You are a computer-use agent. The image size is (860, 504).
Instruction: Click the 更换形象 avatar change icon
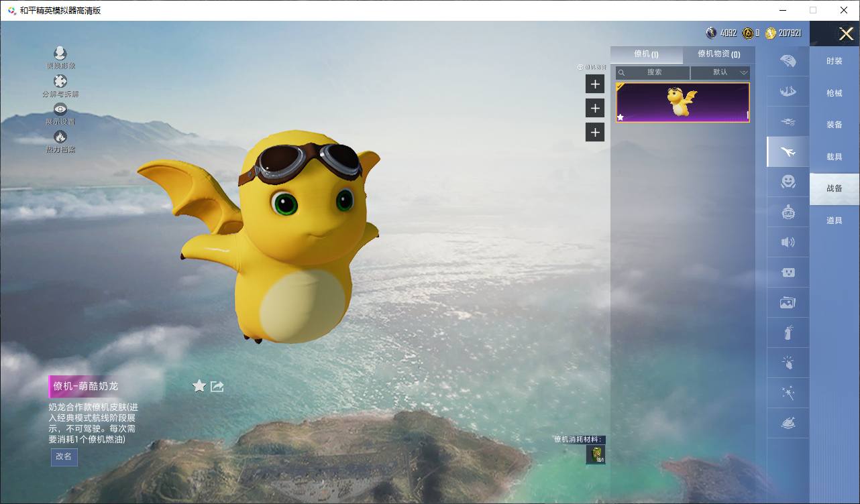pyautogui.click(x=60, y=53)
